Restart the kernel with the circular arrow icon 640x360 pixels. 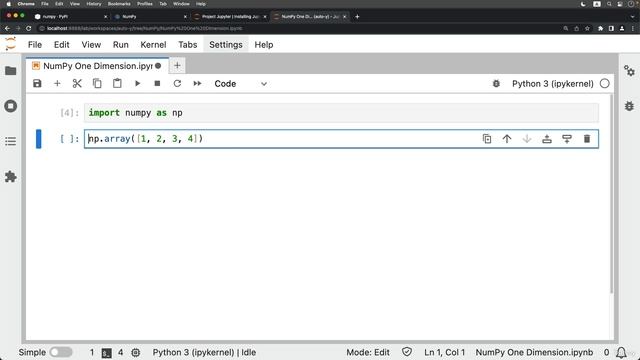tap(177, 84)
